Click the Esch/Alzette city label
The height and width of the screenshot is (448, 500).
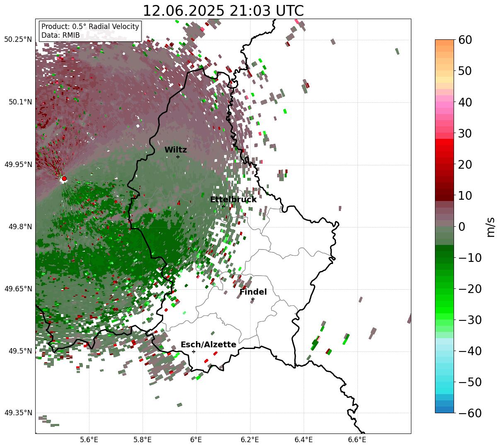point(208,345)
